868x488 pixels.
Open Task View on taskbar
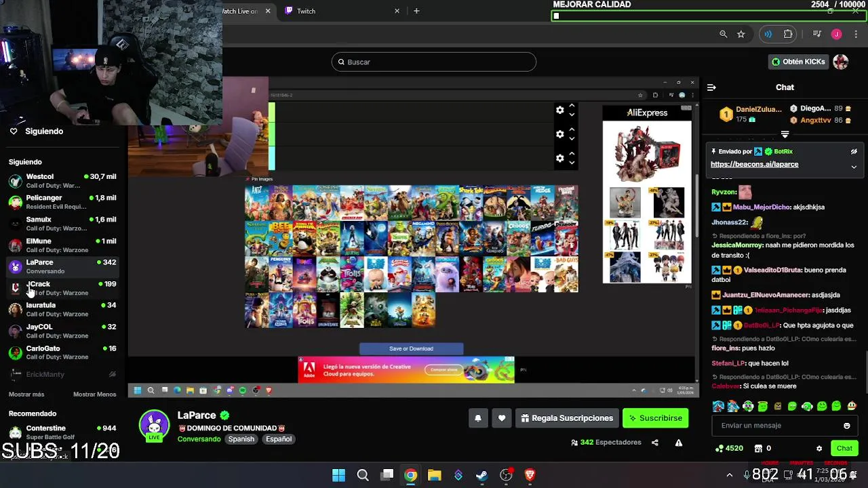pos(387,475)
